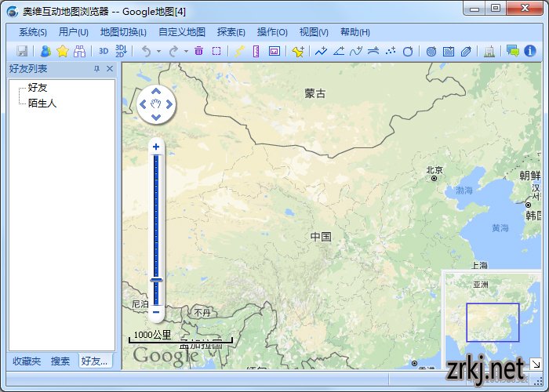Open the redo history dropdown arrow
The height and width of the screenshot is (392, 549).
(x=186, y=52)
